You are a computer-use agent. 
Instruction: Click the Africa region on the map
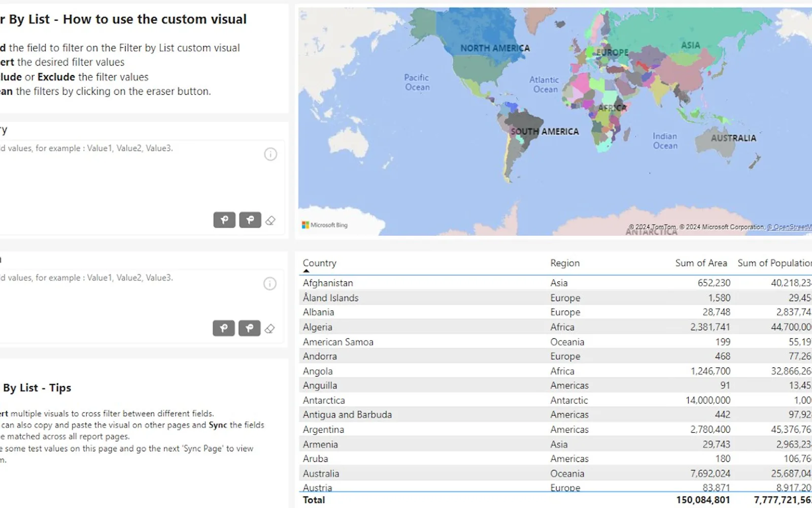tap(612, 108)
